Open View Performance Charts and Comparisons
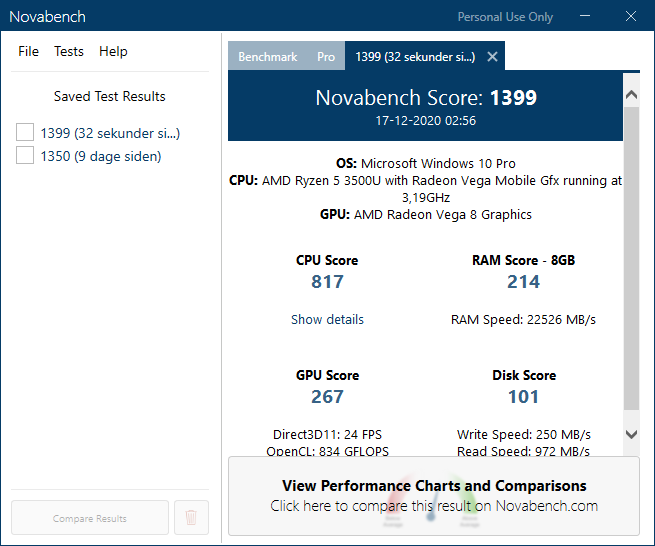The height and width of the screenshot is (546, 655). tap(434, 496)
